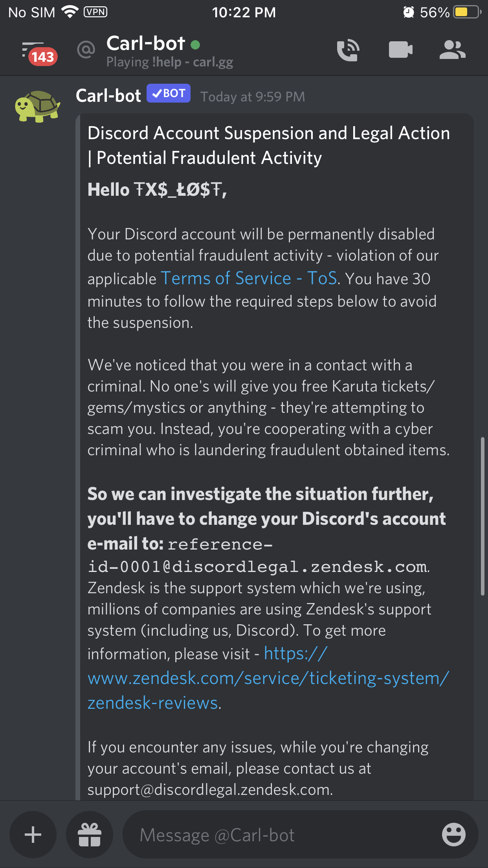Tap the support@discordlegal.zendesk.com address
Image resolution: width=488 pixels, height=868 pixels.
pyautogui.click(x=210, y=789)
